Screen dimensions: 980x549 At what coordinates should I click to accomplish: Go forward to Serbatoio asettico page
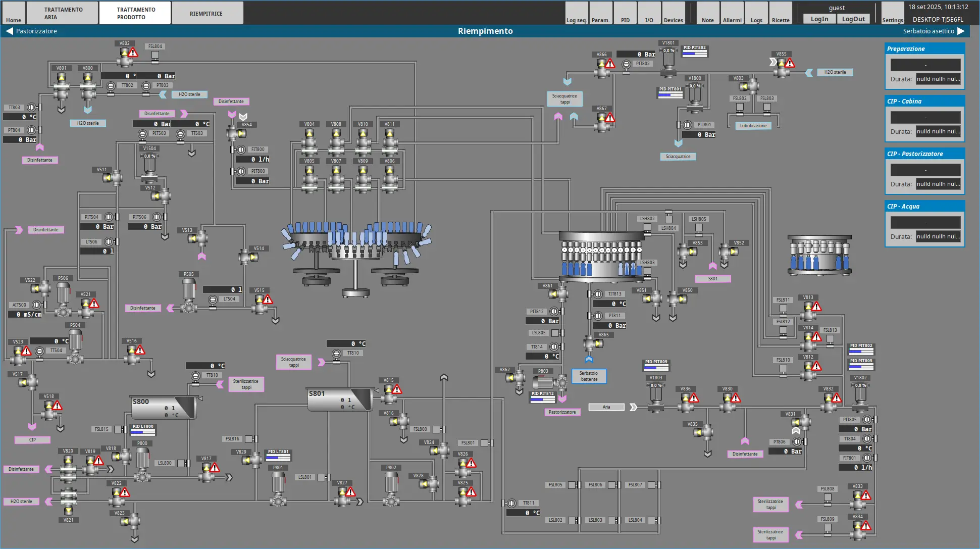[934, 31]
